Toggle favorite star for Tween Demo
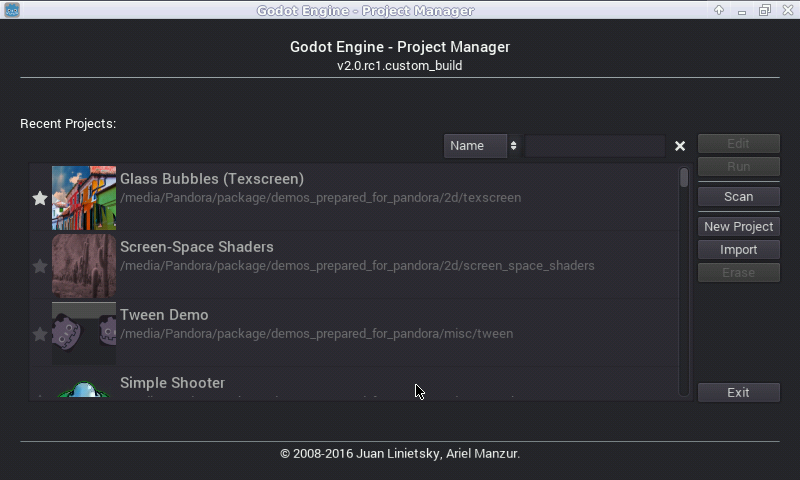800x480 pixels. (x=40, y=334)
